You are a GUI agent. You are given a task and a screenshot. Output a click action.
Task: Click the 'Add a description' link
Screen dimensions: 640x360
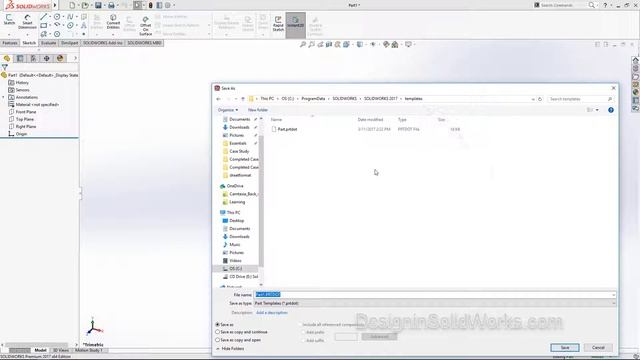click(272, 313)
